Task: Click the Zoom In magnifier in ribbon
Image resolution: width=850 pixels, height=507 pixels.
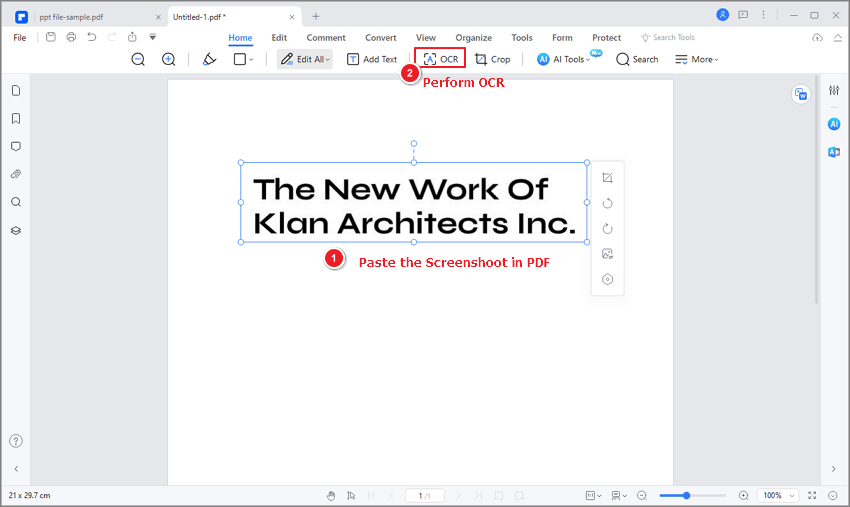Action: click(x=169, y=59)
